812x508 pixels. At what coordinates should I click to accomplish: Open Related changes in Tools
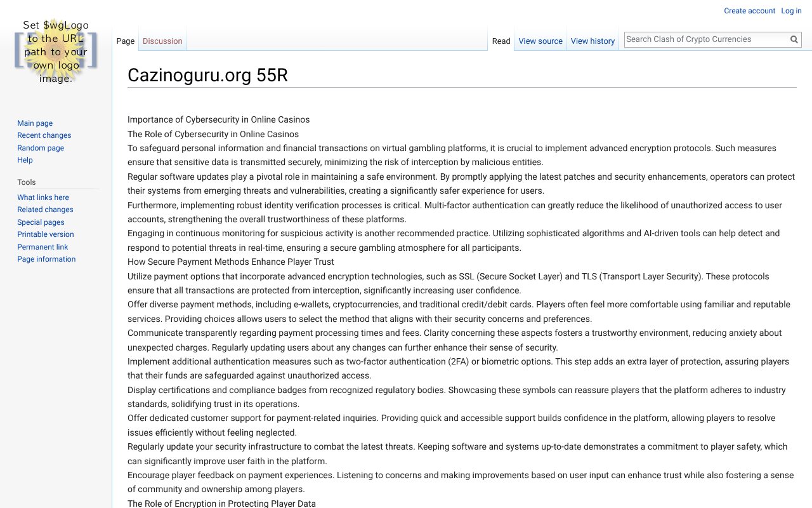click(x=45, y=210)
